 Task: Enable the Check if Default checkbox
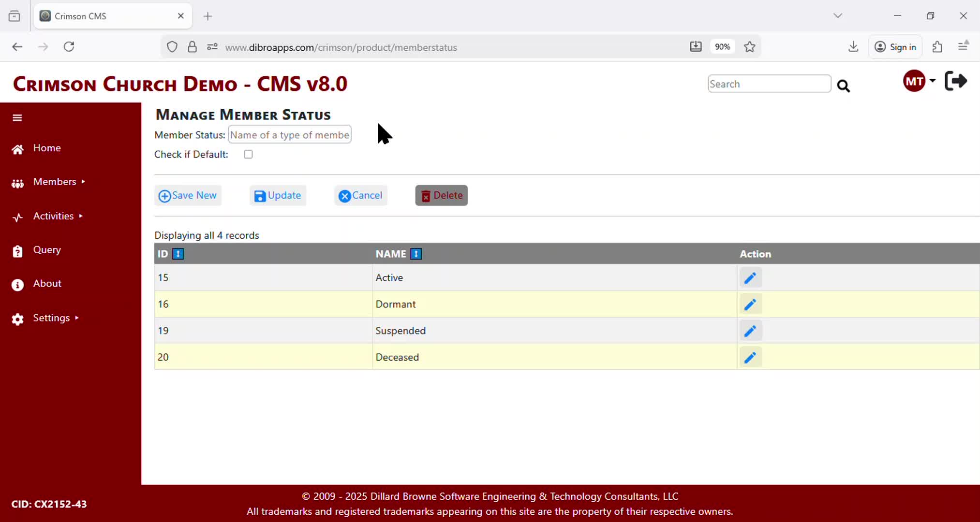(x=248, y=155)
